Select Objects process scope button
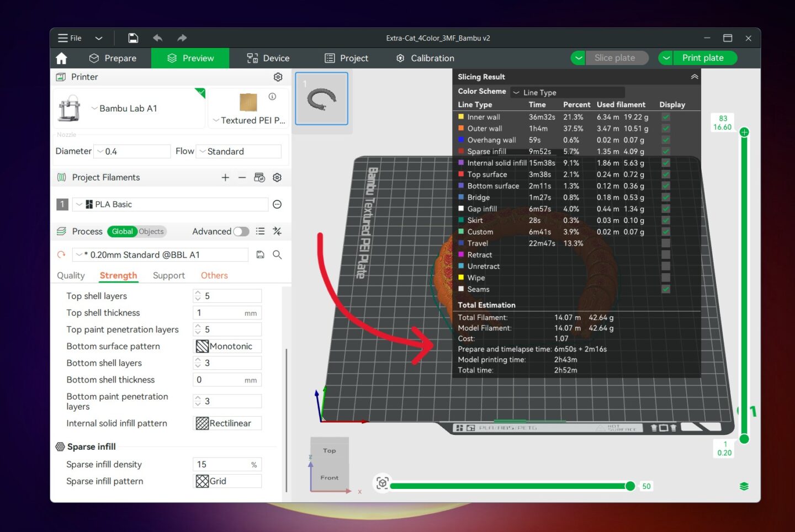This screenshot has width=795, height=532. tap(151, 231)
